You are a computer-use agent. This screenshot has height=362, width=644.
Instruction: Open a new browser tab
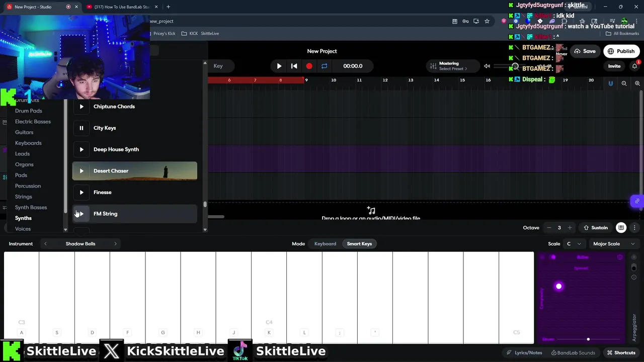pyautogui.click(x=168, y=7)
